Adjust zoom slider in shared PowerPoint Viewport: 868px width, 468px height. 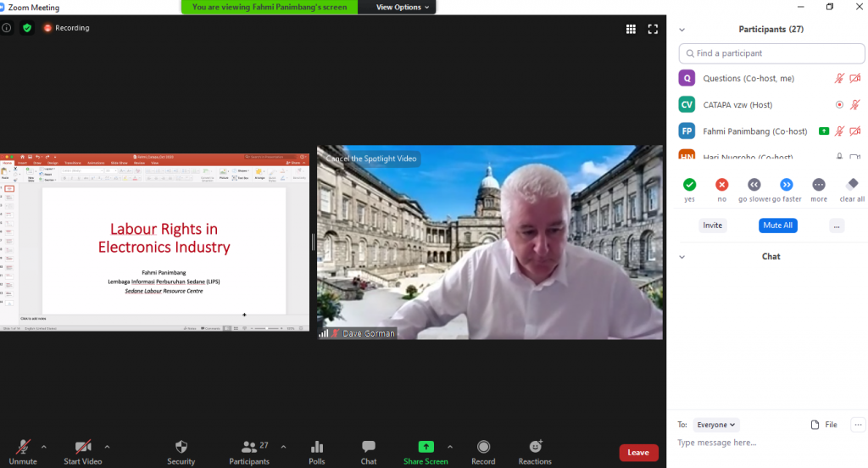(x=267, y=328)
